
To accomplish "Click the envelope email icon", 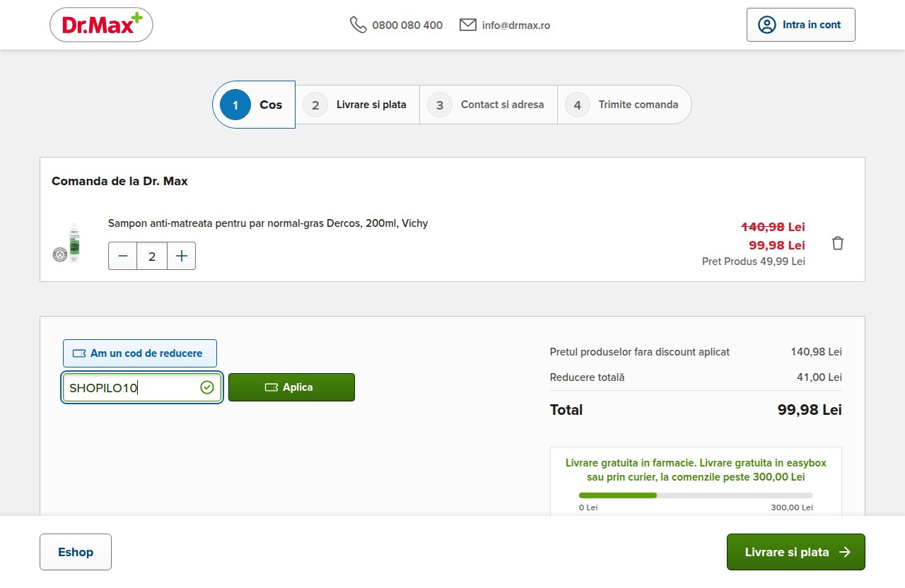I will tap(467, 25).
